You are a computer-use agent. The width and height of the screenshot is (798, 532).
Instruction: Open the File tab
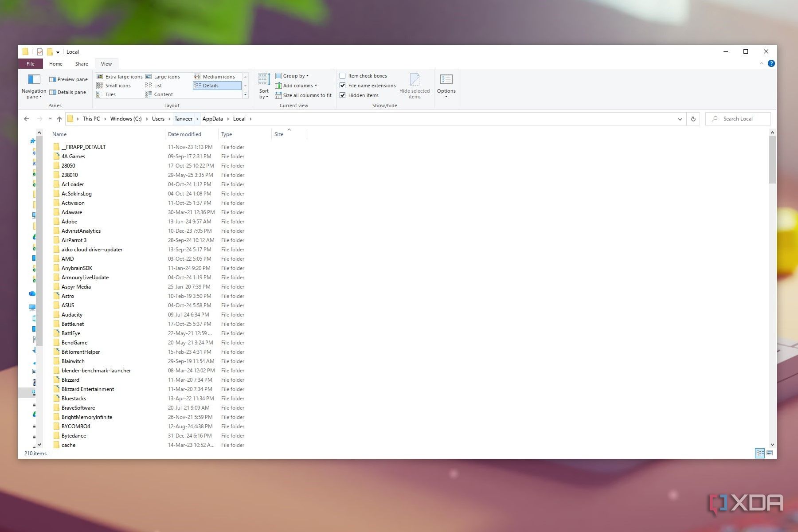31,64
